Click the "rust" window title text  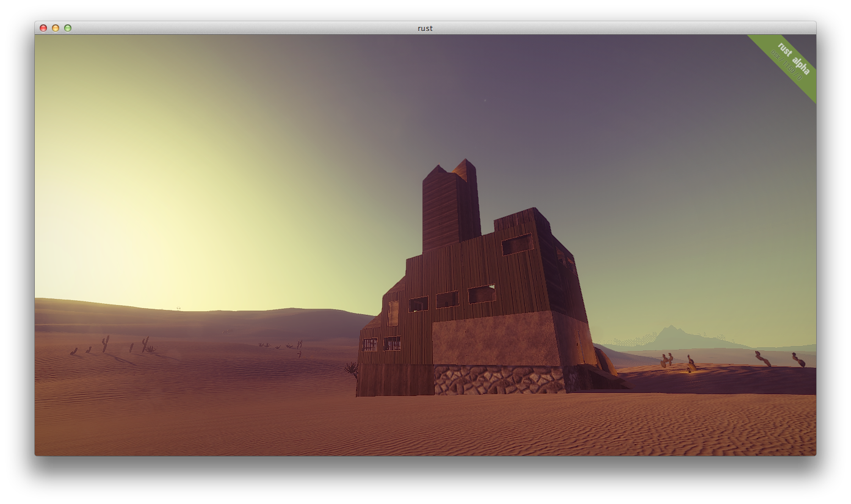[425, 28]
